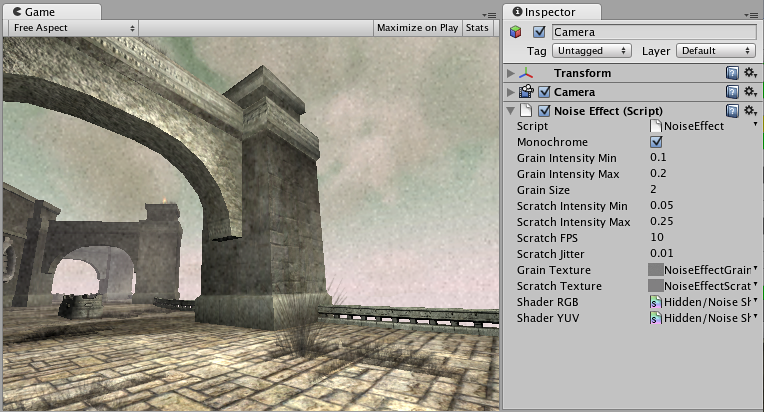Click the Scratch Intensity Min value 0.05

pyautogui.click(x=662, y=206)
